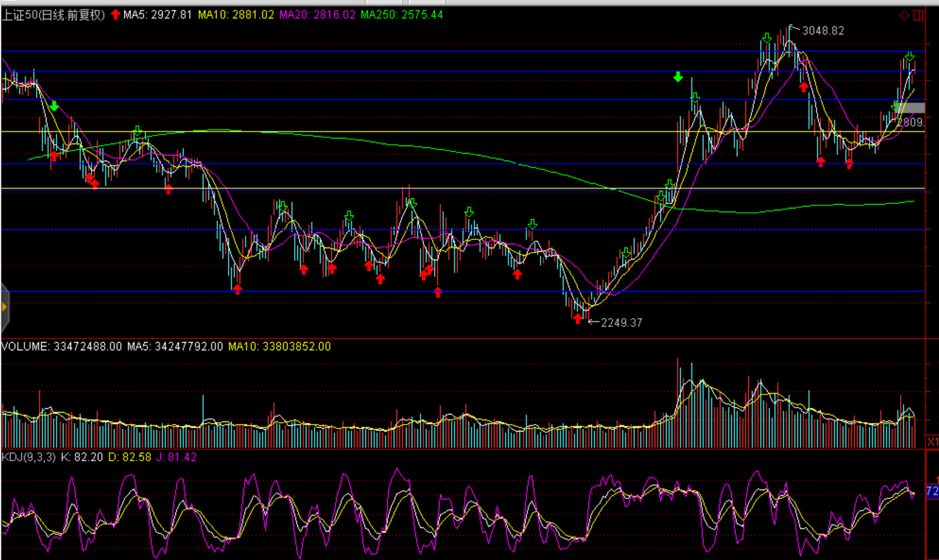Select the MA10: 2881.02 indicator label
This screenshot has height=560, width=939.
click(x=236, y=14)
